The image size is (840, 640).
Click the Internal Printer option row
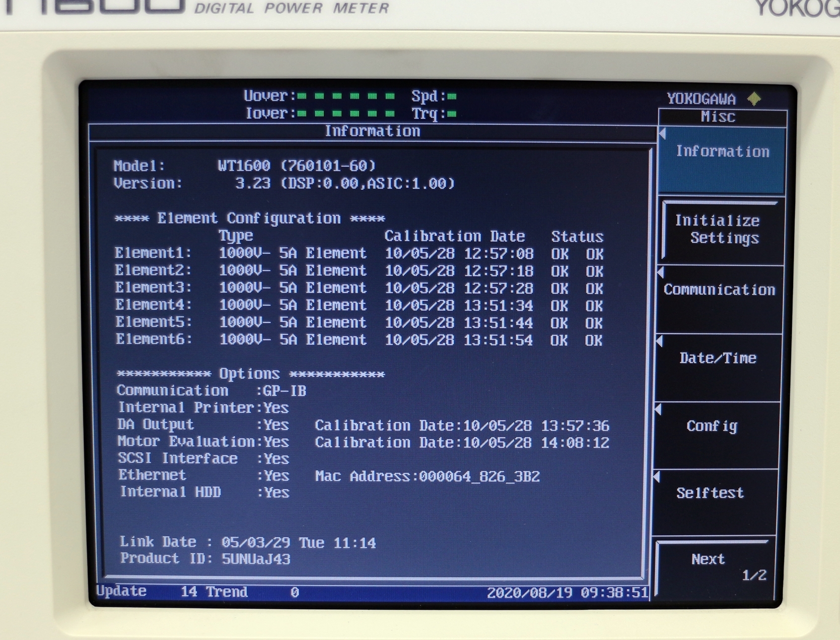(203, 408)
